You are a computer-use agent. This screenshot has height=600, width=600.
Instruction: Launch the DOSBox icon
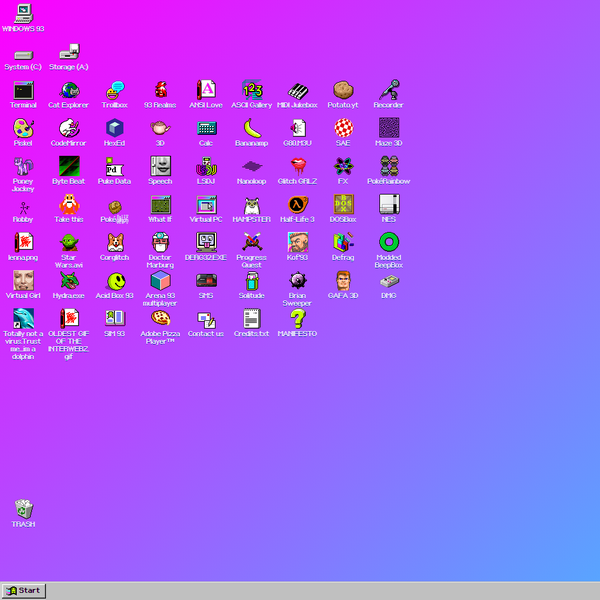click(343, 204)
